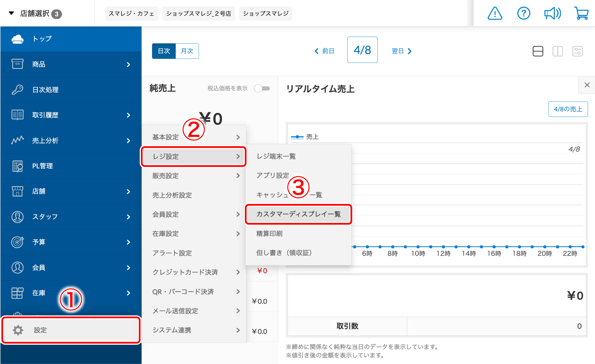Click the cloud icon beside トップ

[x=17, y=39]
